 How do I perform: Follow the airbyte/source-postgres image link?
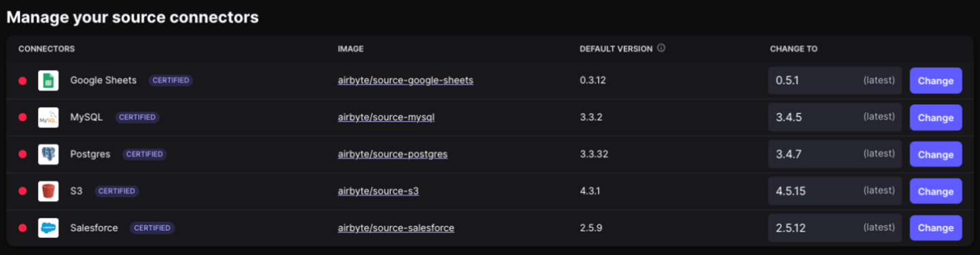pyautogui.click(x=392, y=154)
